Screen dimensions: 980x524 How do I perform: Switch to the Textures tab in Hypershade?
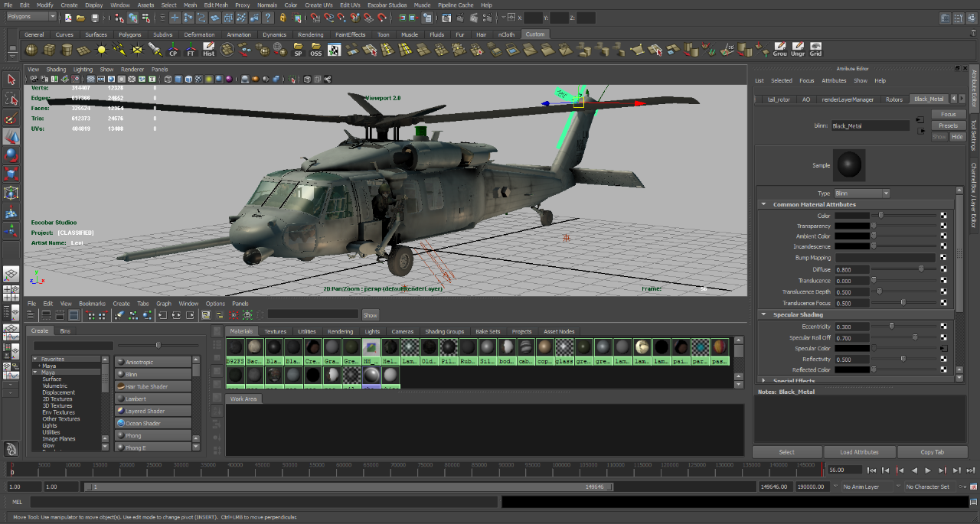tap(275, 331)
